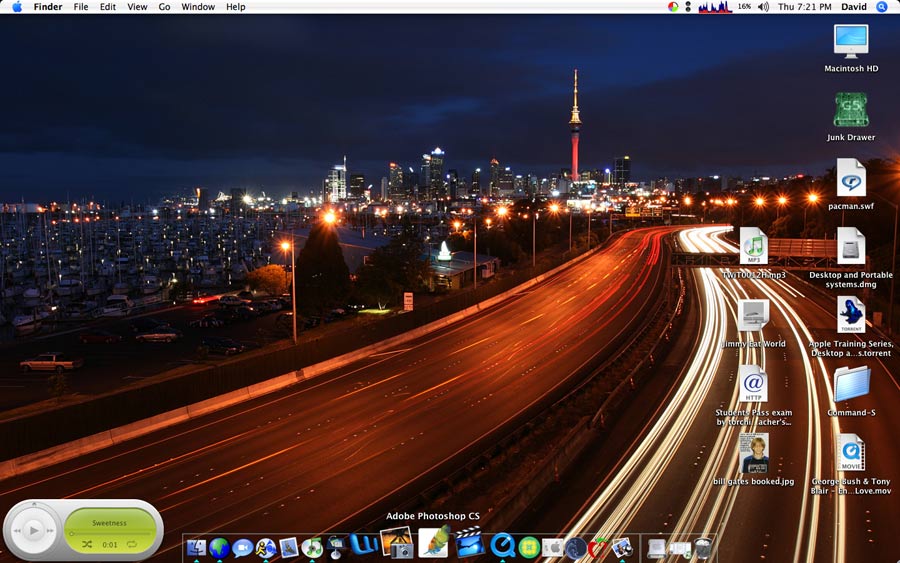Open the Trash in the Dock
Screen dimensions: 900x563
[704, 547]
